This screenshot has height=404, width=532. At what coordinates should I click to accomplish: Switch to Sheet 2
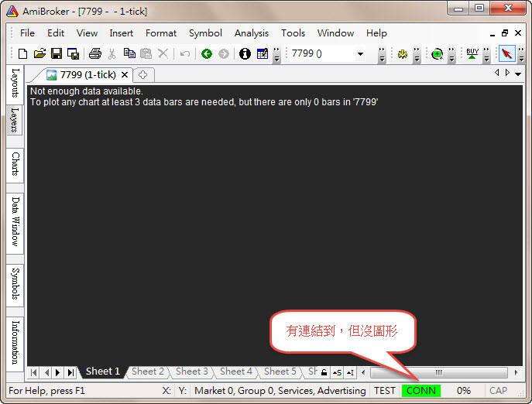point(148,371)
